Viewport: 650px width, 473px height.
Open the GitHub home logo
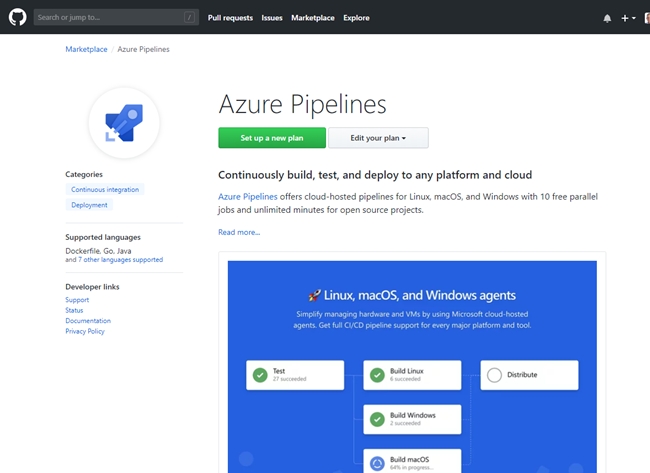17,17
